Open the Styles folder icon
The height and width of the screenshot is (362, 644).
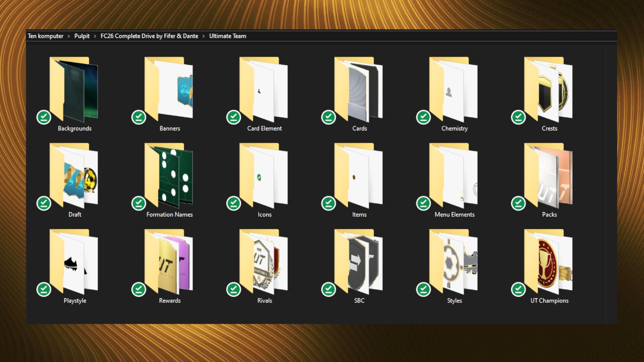click(x=453, y=262)
